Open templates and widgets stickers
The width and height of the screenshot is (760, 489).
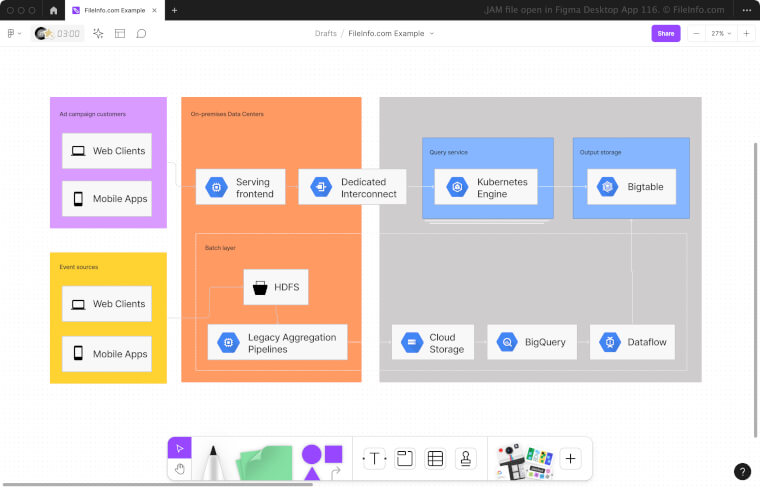(525, 460)
